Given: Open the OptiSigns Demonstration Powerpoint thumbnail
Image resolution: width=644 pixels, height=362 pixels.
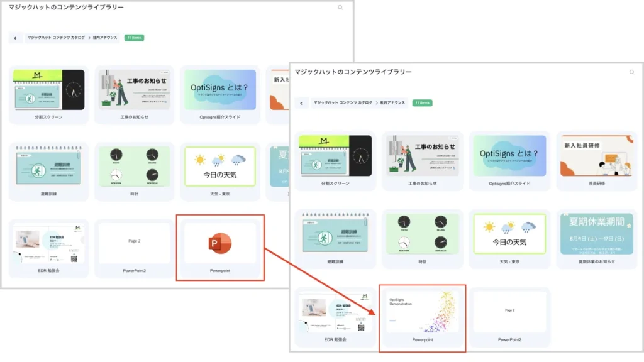Looking at the screenshot, I should point(421,311).
